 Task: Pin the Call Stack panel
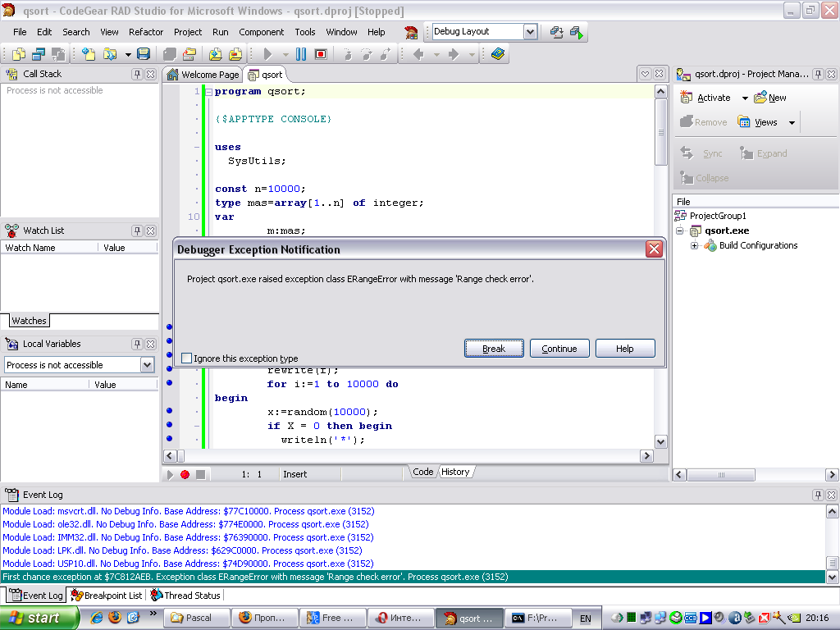pos(137,74)
